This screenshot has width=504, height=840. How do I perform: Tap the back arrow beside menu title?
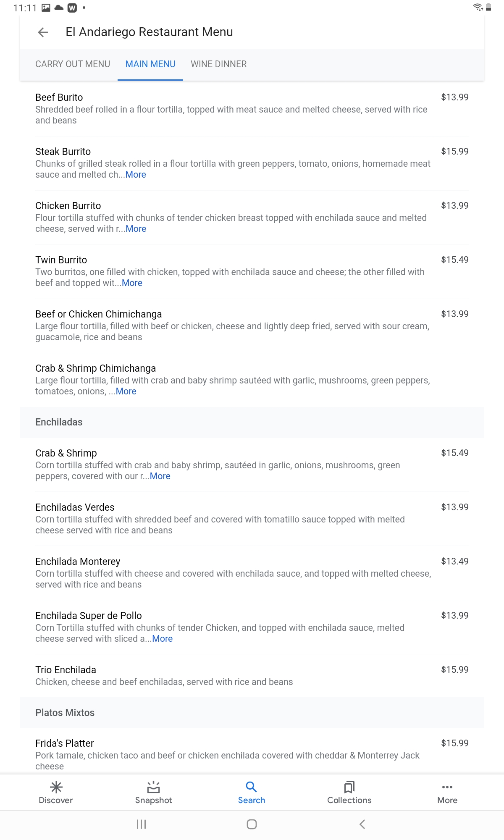click(x=43, y=32)
